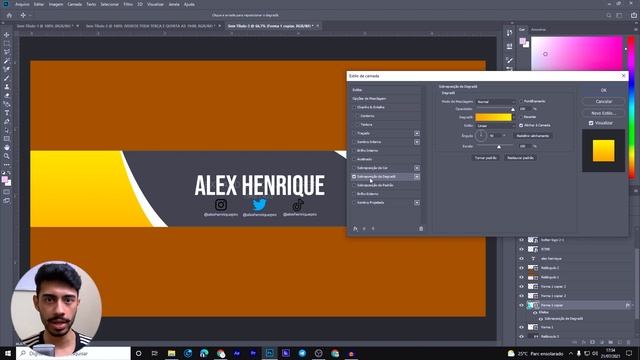Select the Hand tool
Viewport: 640px width, 360px height.
click(x=7, y=147)
